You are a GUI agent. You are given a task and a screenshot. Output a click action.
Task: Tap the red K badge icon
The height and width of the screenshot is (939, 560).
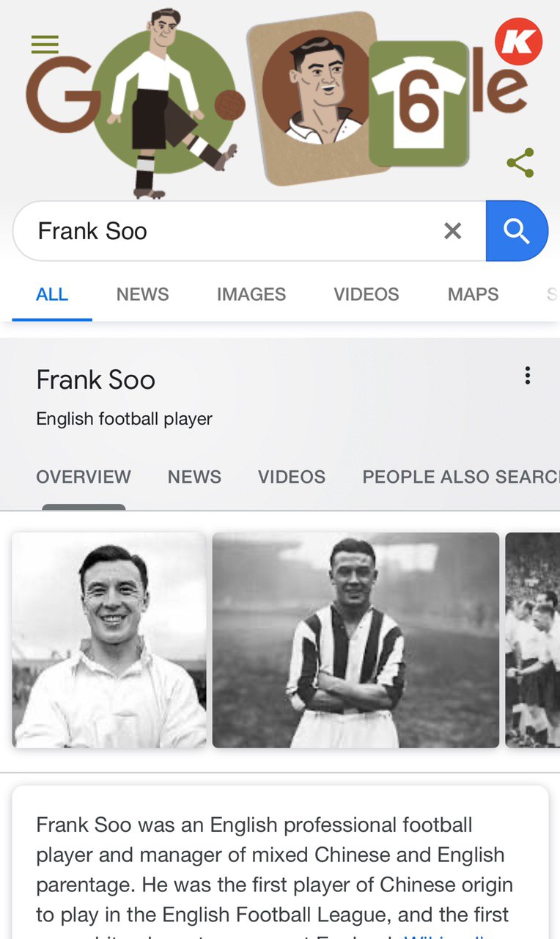click(x=519, y=41)
